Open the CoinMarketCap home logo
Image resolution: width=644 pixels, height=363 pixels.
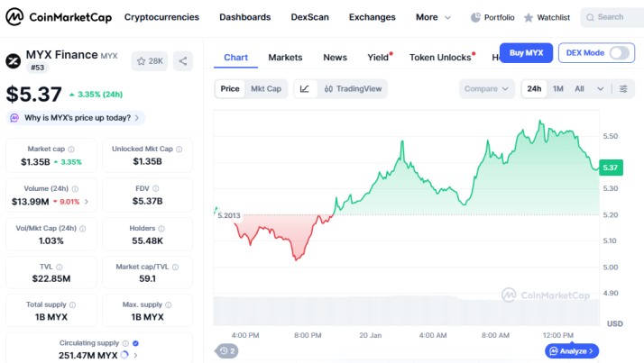[x=59, y=17]
